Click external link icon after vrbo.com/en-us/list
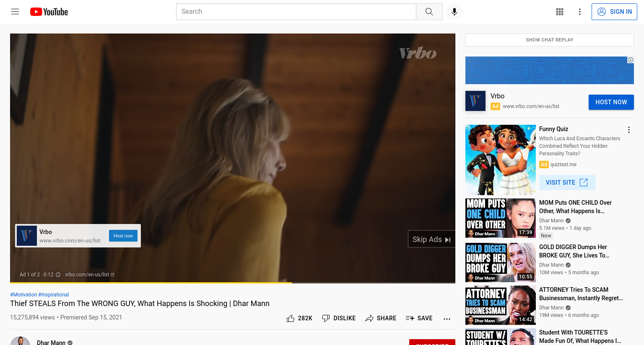Viewport: 644px width, 345px height. click(112, 275)
